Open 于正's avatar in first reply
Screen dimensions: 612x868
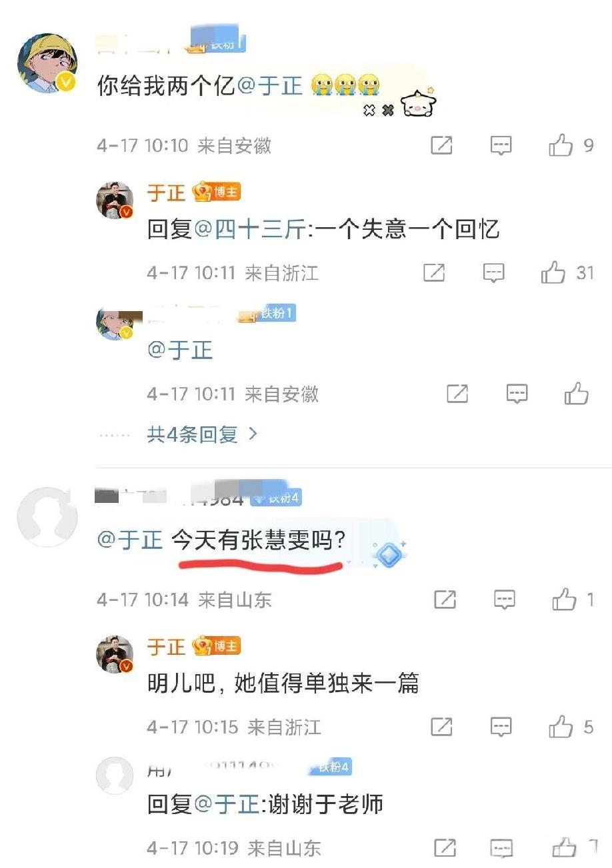tap(115, 200)
